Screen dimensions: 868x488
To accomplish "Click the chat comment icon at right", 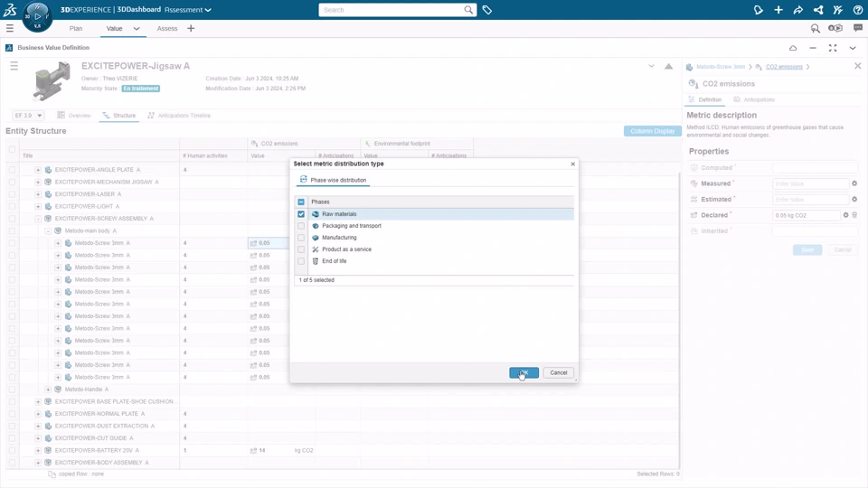I will click(858, 28).
